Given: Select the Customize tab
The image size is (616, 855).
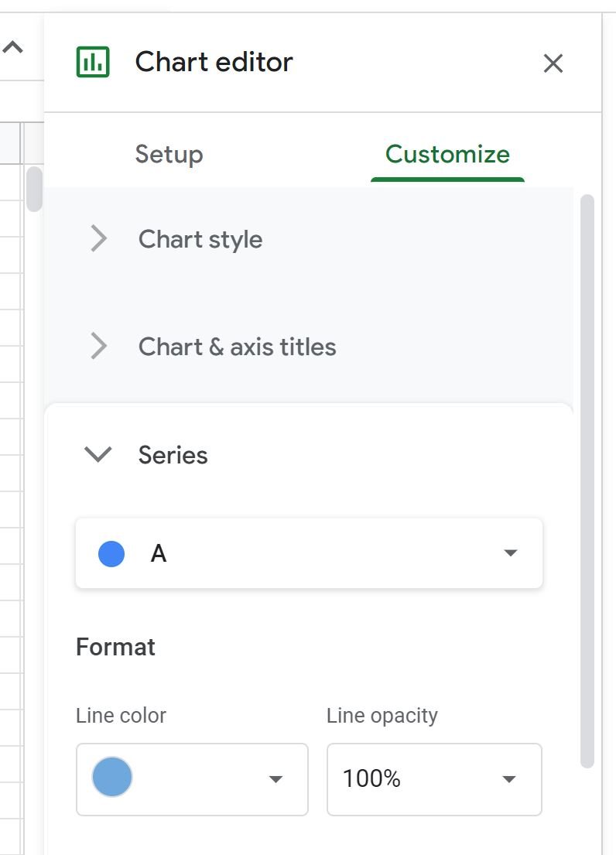Looking at the screenshot, I should (x=447, y=154).
